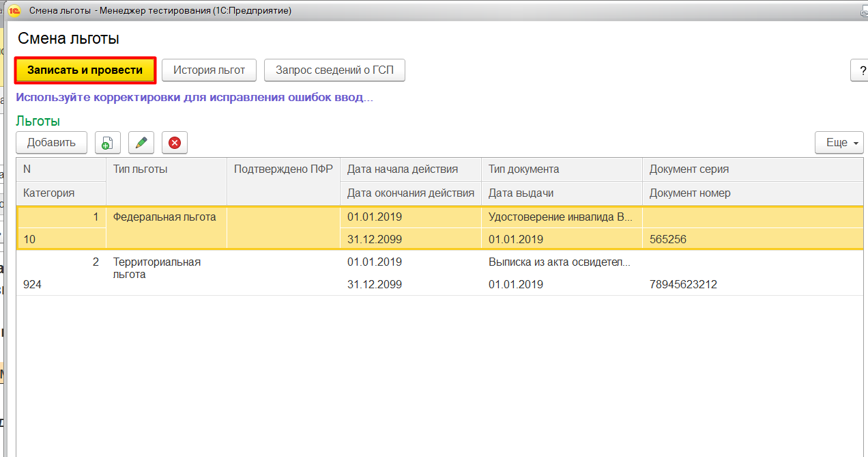The image size is (868, 457).
Task: Open the Используйте корректировки link
Action: (x=194, y=98)
